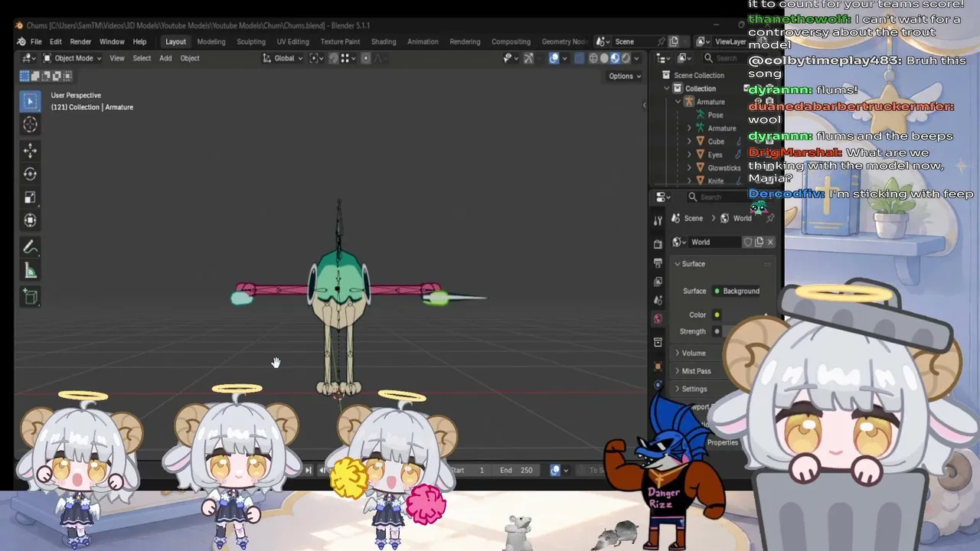
Task: Expand the Cube tree item
Action: click(689, 142)
